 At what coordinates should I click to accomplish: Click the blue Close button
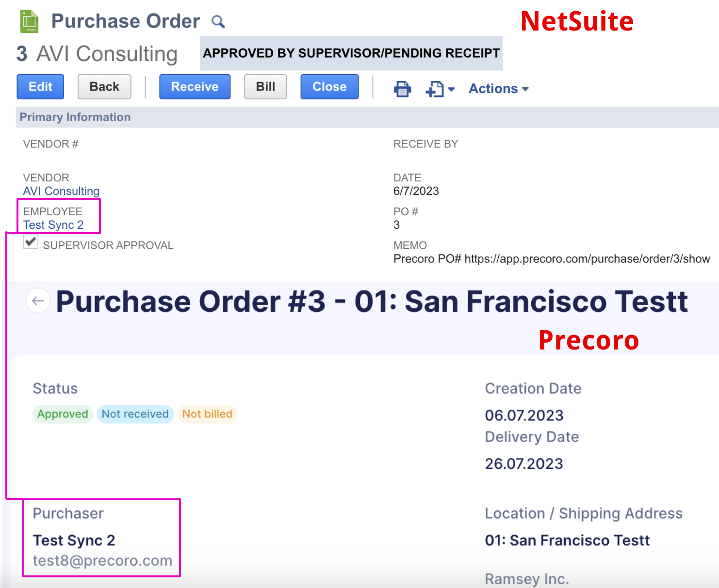pos(329,87)
